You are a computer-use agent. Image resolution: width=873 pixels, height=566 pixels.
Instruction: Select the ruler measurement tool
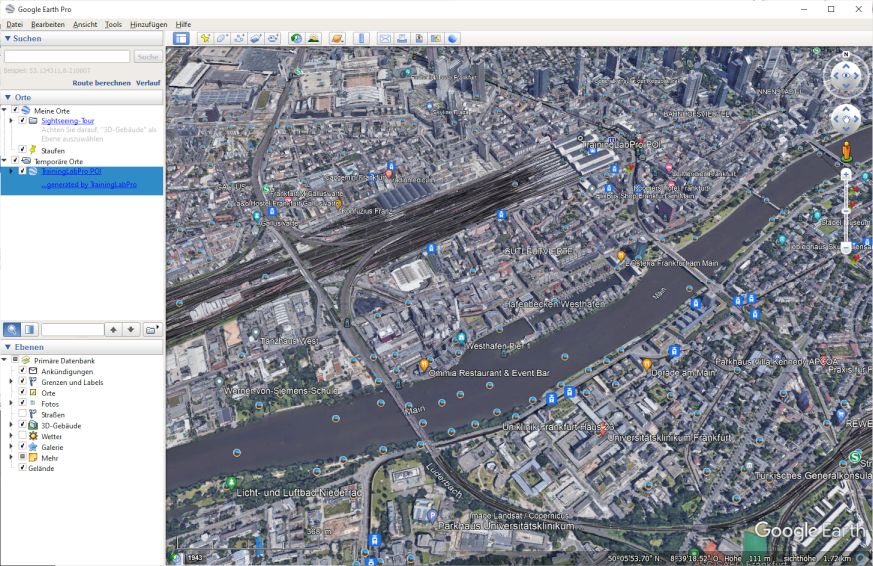[x=361, y=38]
